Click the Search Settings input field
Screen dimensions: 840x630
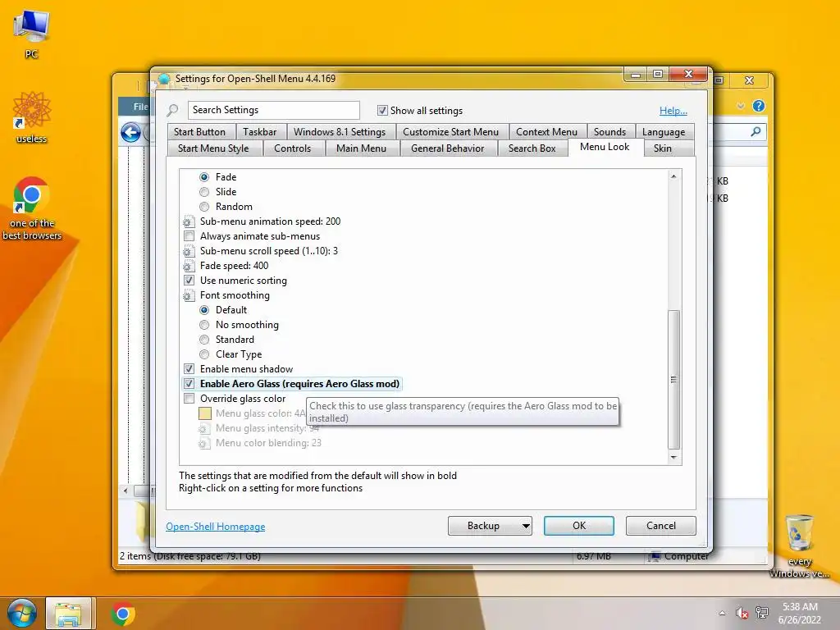[x=274, y=111]
